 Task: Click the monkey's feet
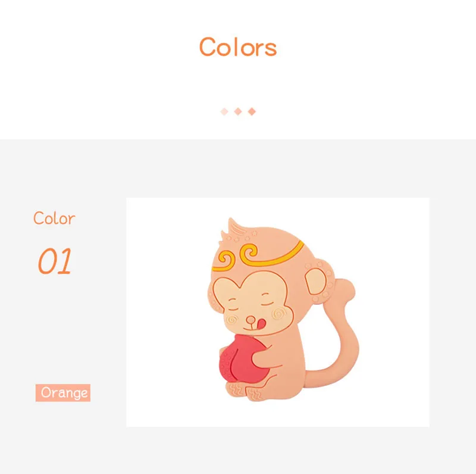point(245,392)
